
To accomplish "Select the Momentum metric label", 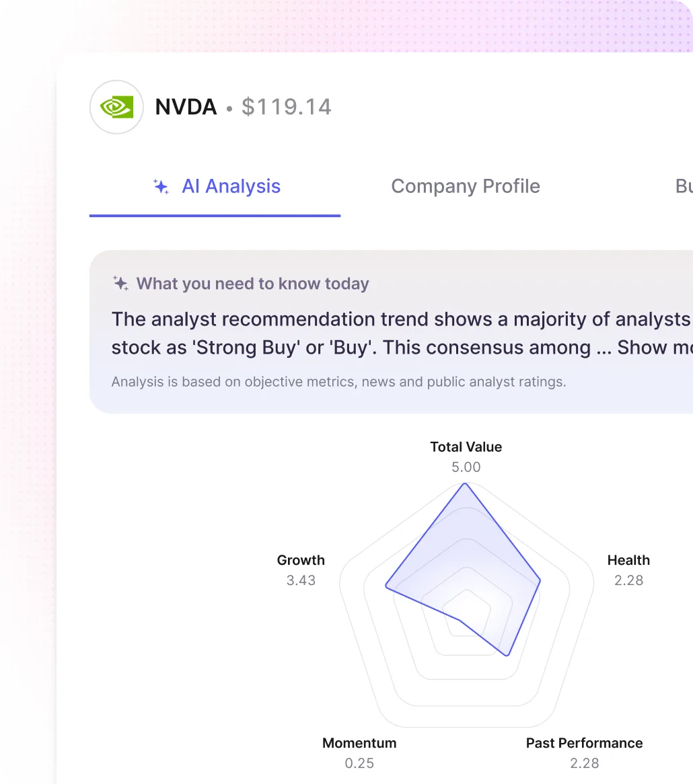I will (x=359, y=743).
